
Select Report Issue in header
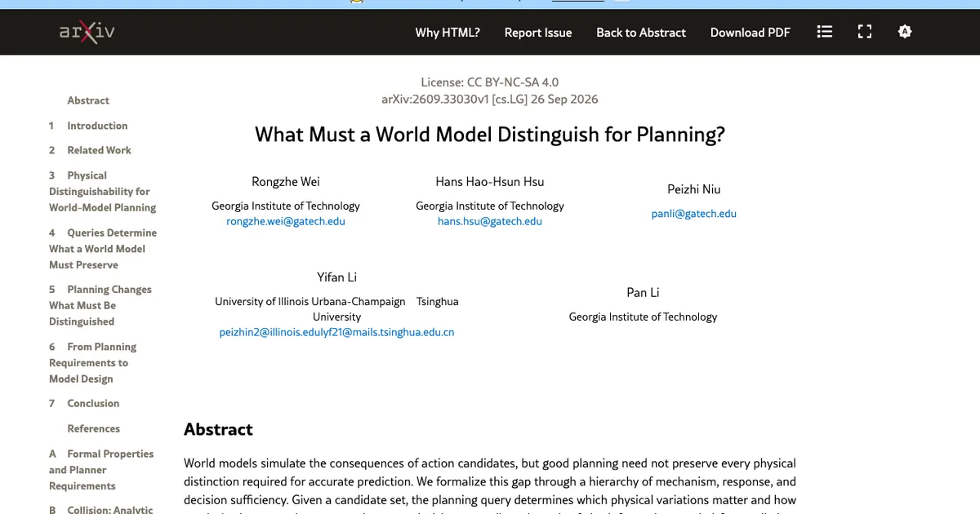tap(538, 33)
